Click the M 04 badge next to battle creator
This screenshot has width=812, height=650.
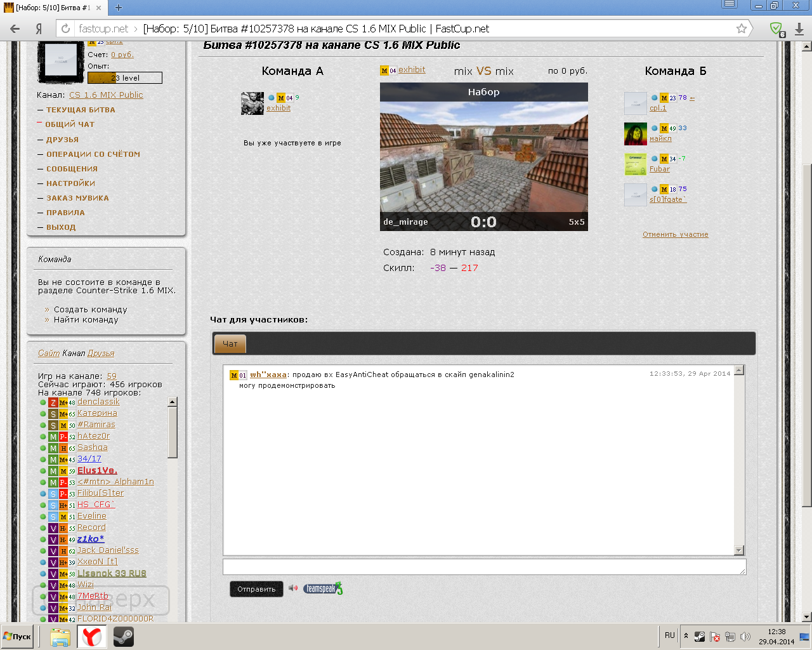[388, 70]
